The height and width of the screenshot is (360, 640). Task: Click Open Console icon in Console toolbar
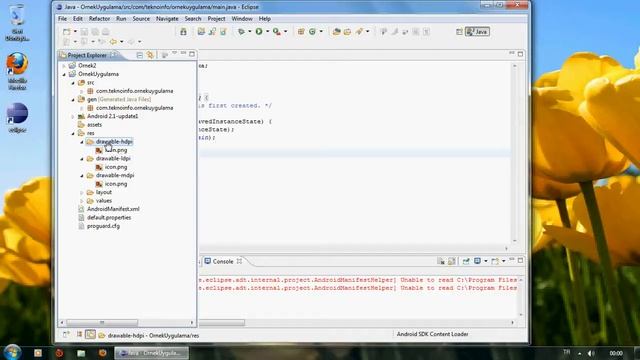click(495, 261)
